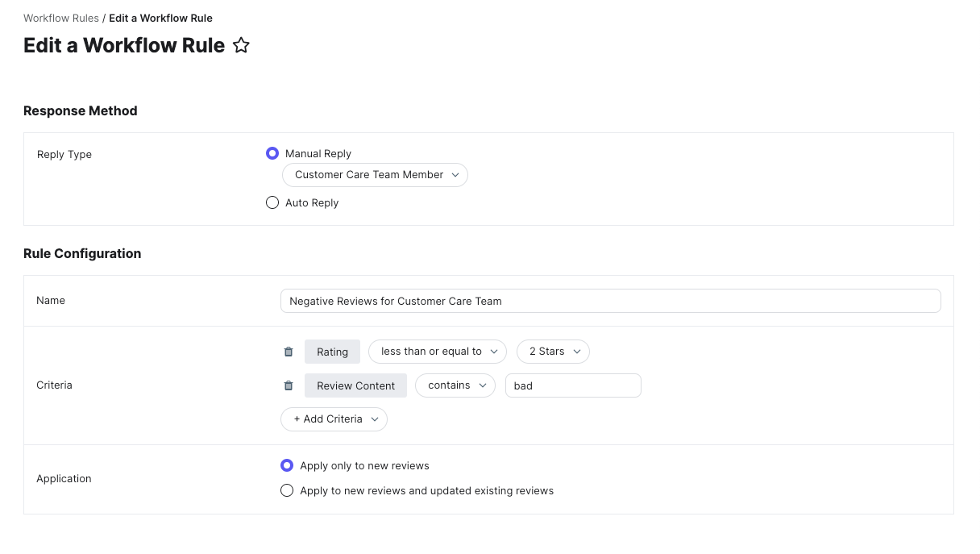Edit the rule Name field
Viewport: 980px width, 554px height.
tap(610, 301)
